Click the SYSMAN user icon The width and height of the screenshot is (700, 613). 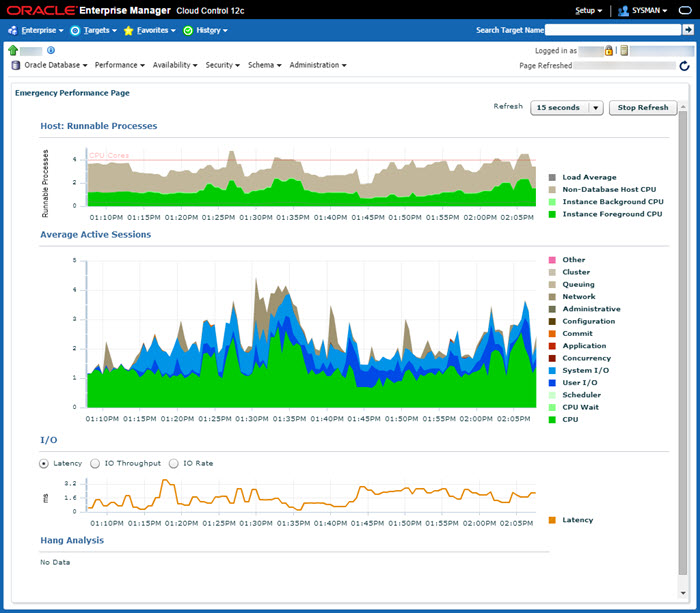click(x=623, y=10)
